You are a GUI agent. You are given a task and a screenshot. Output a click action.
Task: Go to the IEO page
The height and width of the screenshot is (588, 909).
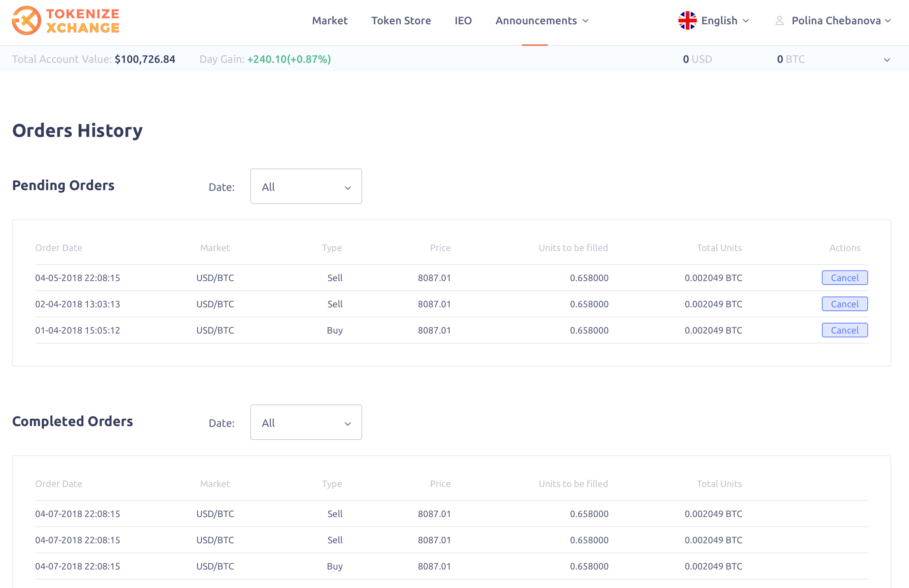tap(463, 20)
